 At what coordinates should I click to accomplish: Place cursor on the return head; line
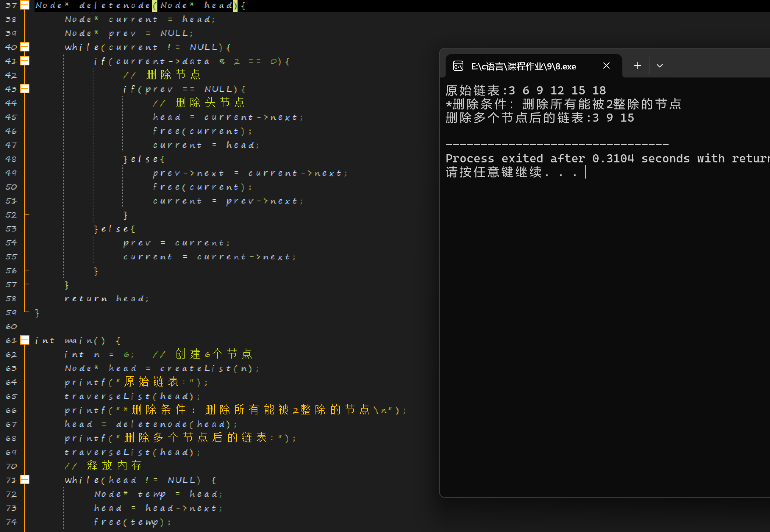tap(107, 299)
